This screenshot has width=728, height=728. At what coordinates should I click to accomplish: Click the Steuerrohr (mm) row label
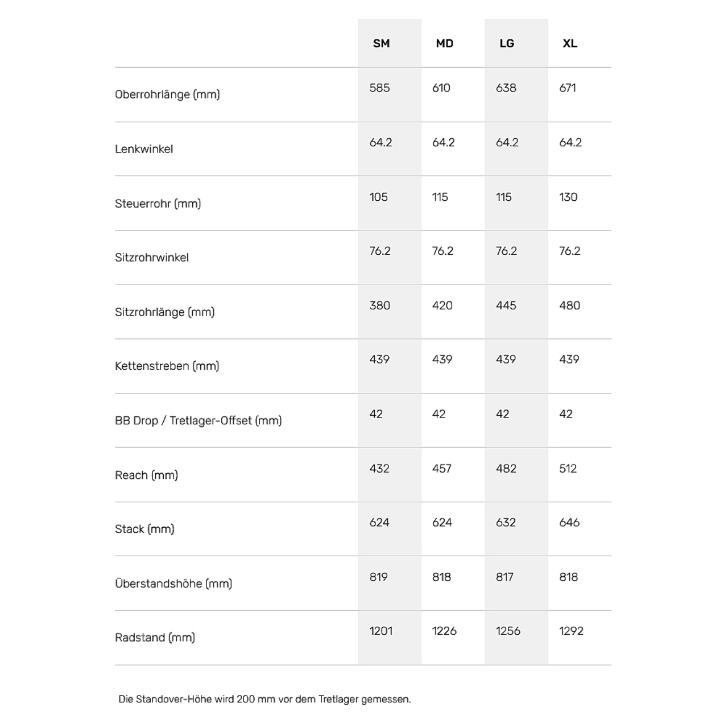pos(158,204)
